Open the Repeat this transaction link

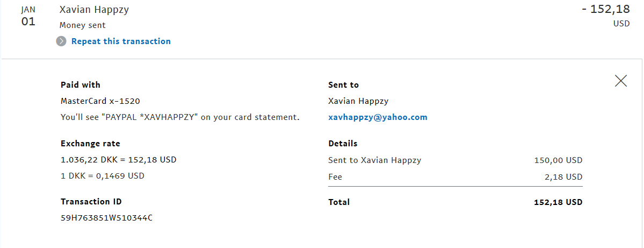121,41
